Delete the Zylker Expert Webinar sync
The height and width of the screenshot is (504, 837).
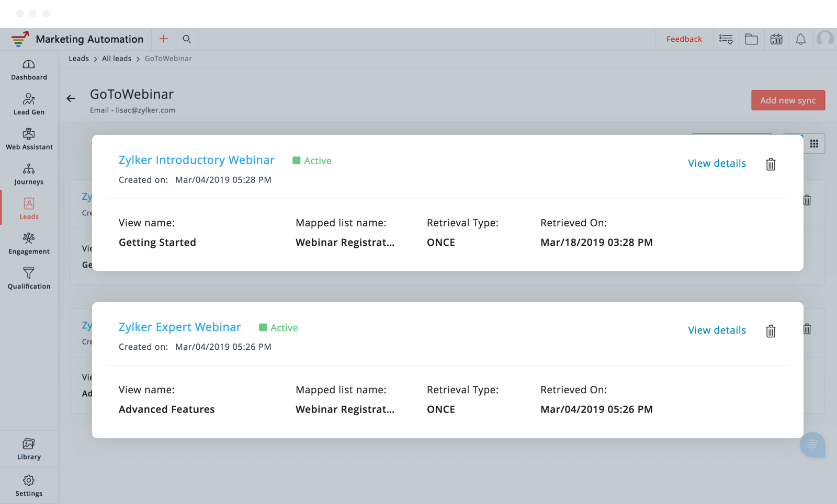(x=771, y=331)
